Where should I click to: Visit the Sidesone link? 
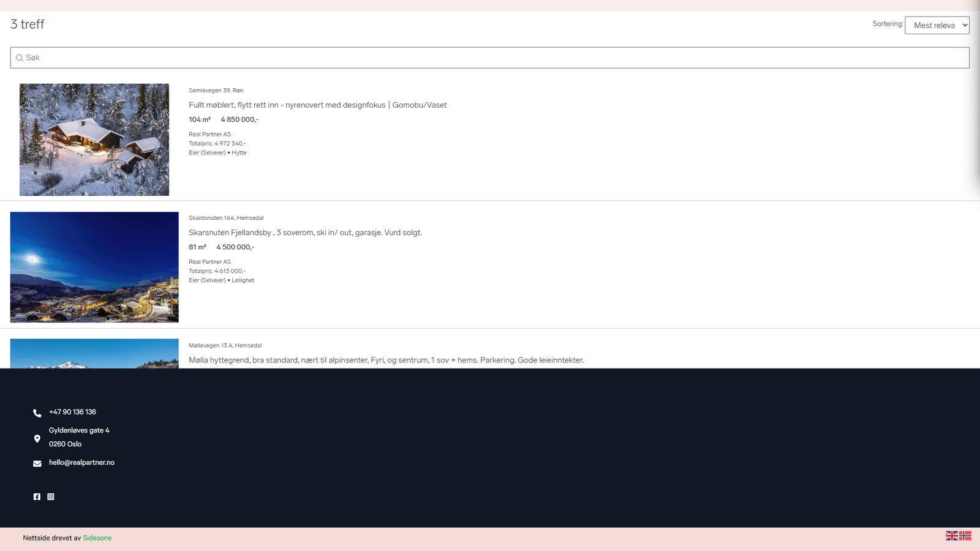[97, 538]
